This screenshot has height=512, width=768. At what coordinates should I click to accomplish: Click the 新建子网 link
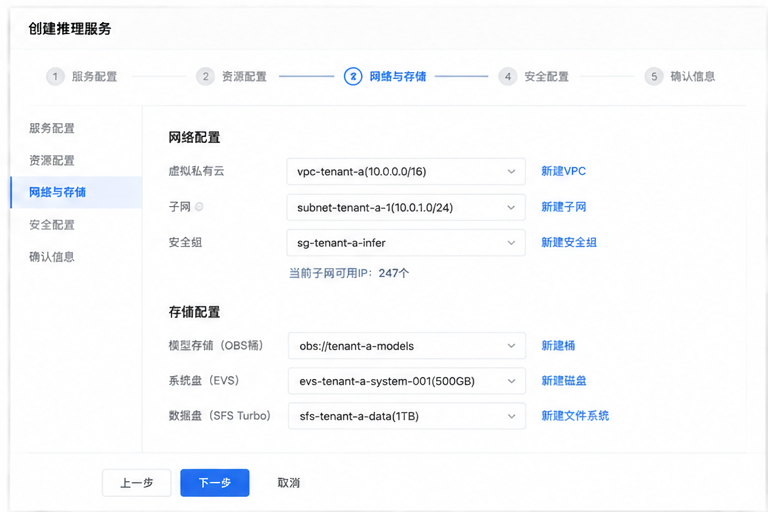[x=564, y=207]
